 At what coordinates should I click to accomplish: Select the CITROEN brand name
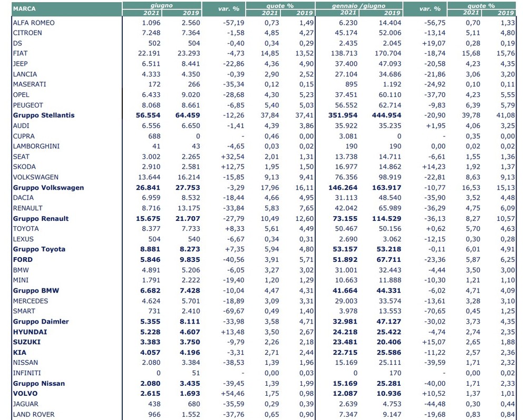point(27,33)
